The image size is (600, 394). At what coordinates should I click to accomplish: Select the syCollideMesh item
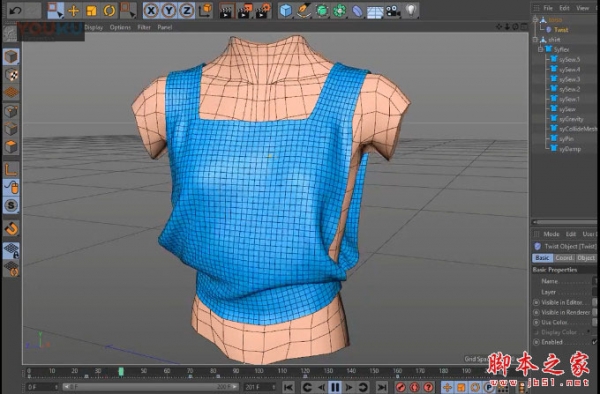pyautogui.click(x=577, y=129)
